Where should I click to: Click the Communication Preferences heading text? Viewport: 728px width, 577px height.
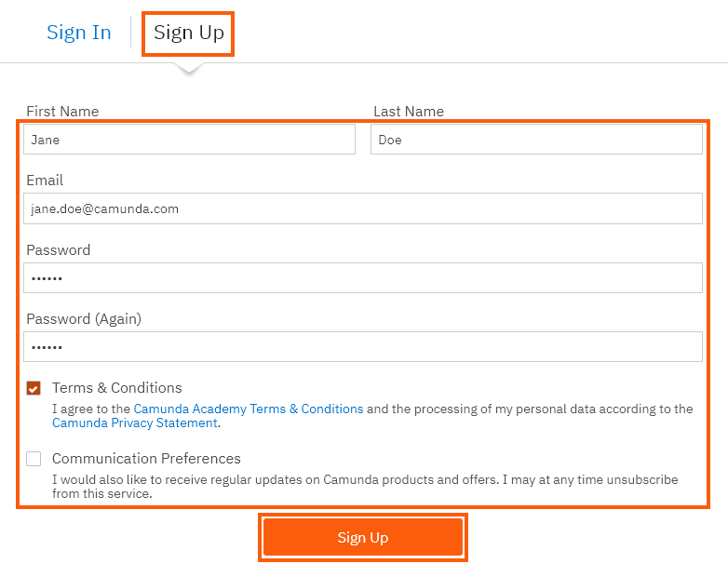(146, 459)
